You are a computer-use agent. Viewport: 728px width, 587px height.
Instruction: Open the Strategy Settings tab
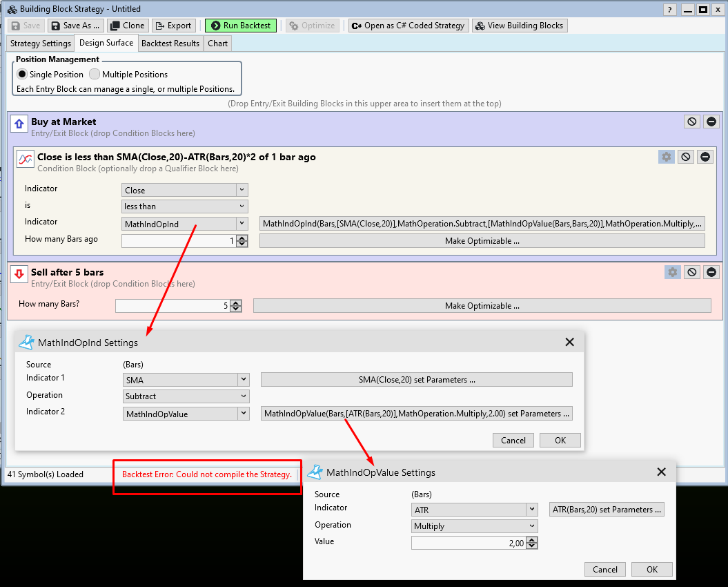41,44
